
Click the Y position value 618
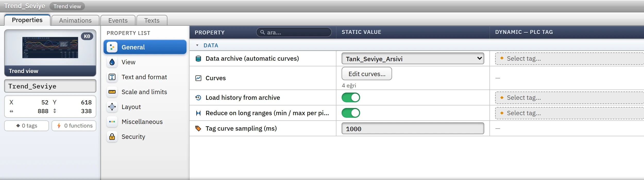[86, 102]
